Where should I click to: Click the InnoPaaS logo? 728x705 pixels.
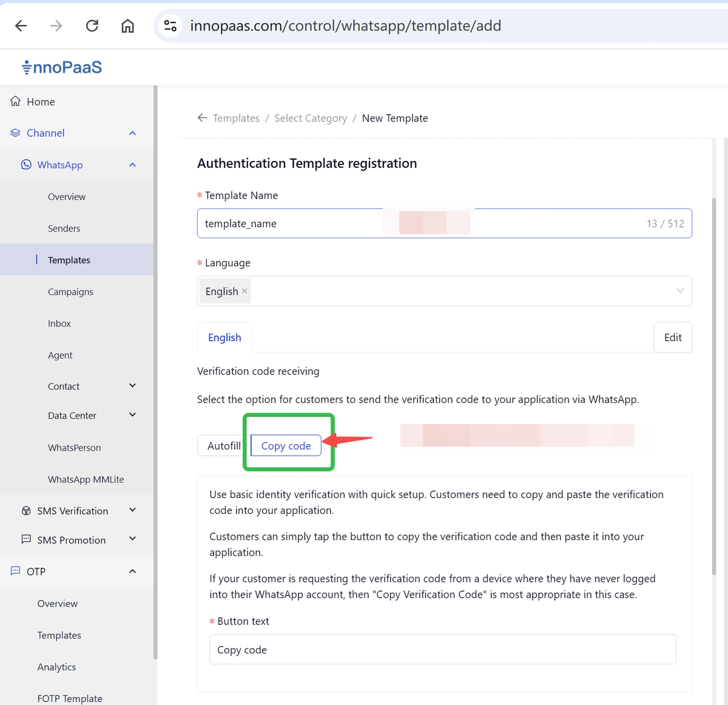(62, 67)
